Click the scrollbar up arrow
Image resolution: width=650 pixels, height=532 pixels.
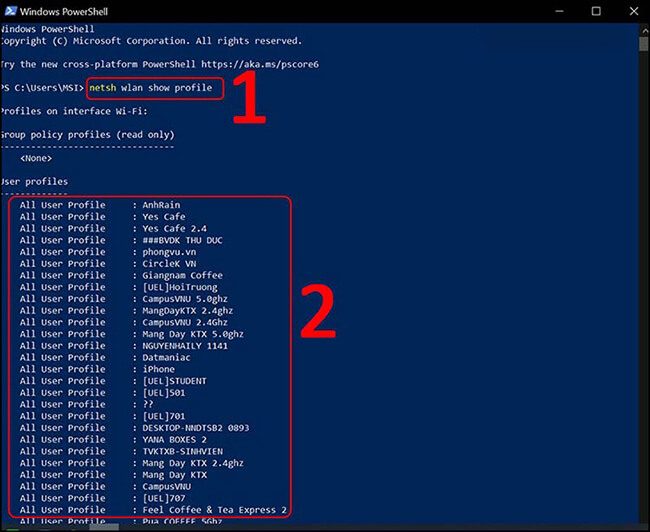(x=645, y=30)
